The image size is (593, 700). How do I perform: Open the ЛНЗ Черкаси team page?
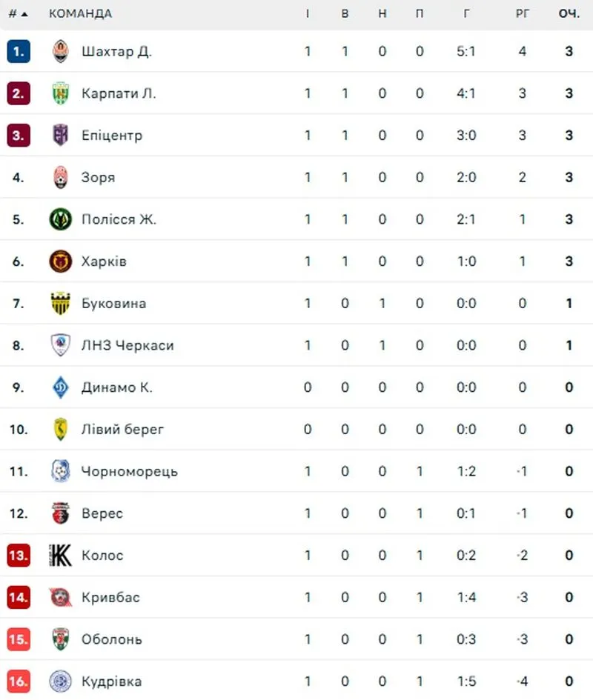(127, 345)
